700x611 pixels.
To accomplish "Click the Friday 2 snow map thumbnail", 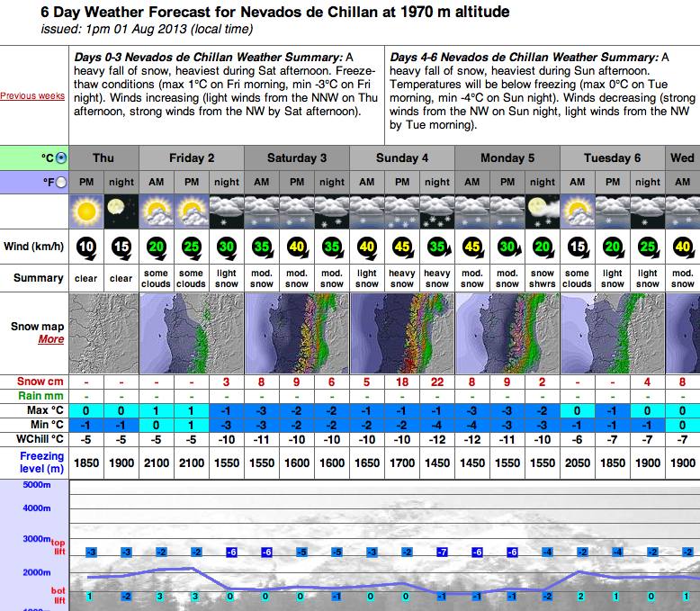I will pyautogui.click(x=192, y=334).
